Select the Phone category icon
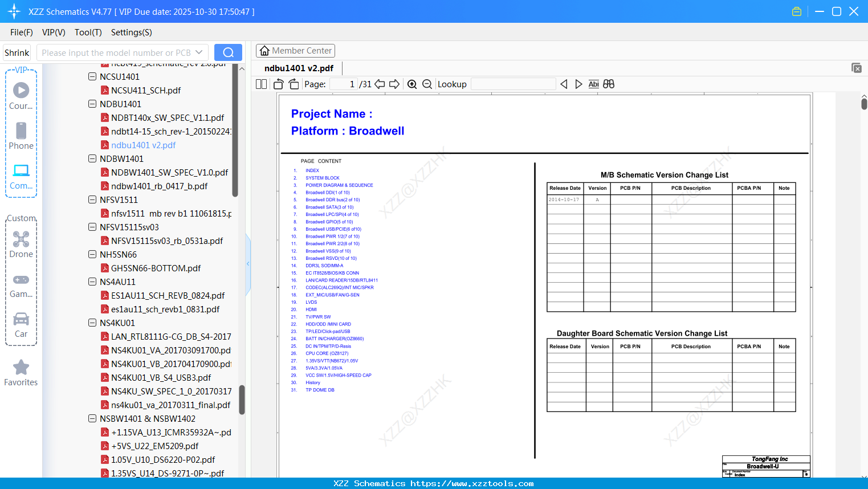The width and height of the screenshot is (868, 489). 21,136
